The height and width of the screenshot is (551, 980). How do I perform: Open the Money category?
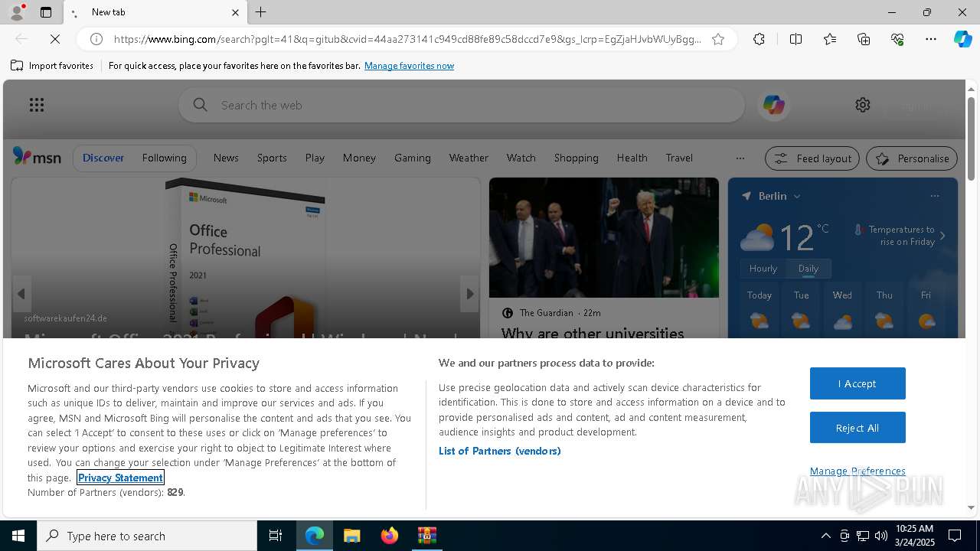click(359, 158)
